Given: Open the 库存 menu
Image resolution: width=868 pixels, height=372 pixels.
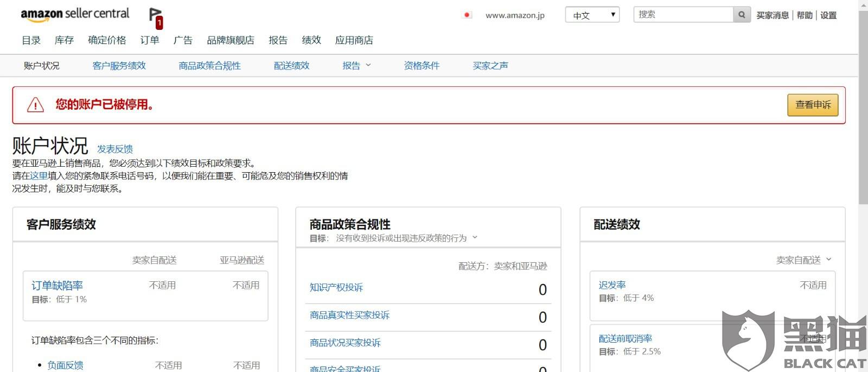Looking at the screenshot, I should (64, 40).
